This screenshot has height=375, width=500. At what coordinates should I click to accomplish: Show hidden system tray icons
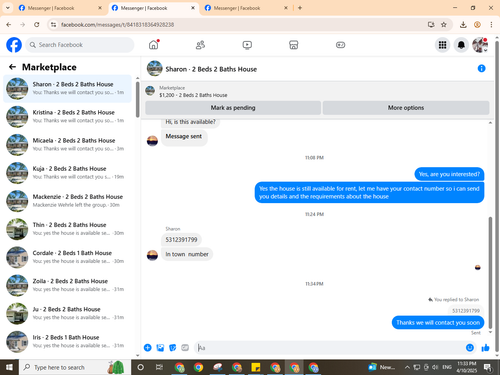click(x=407, y=367)
